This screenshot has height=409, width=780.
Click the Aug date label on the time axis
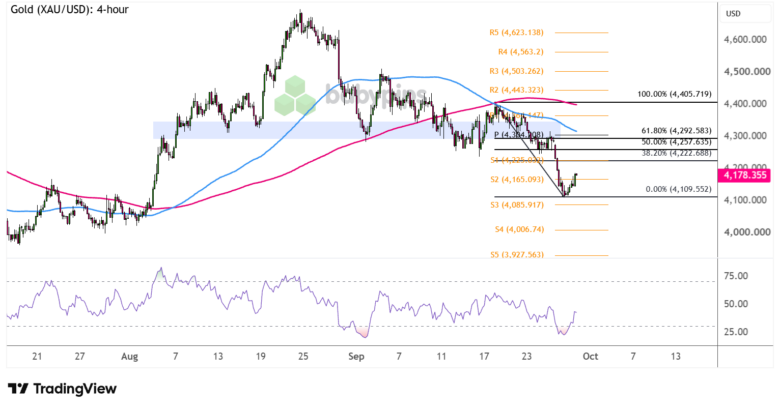129,356
